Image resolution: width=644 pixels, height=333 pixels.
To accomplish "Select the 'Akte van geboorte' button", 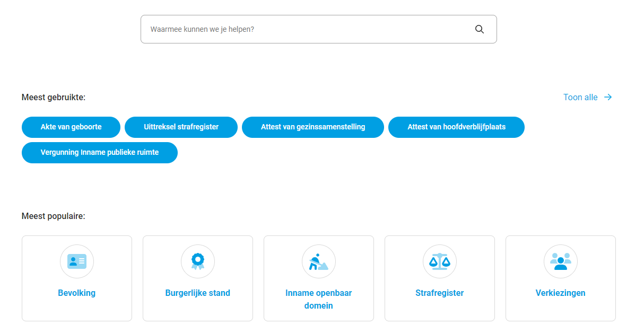I will [x=71, y=127].
